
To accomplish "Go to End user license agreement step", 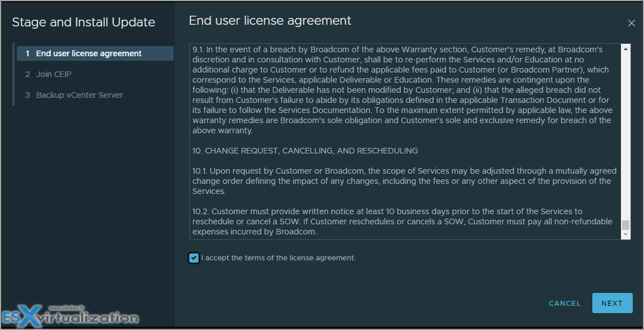I will point(96,53).
